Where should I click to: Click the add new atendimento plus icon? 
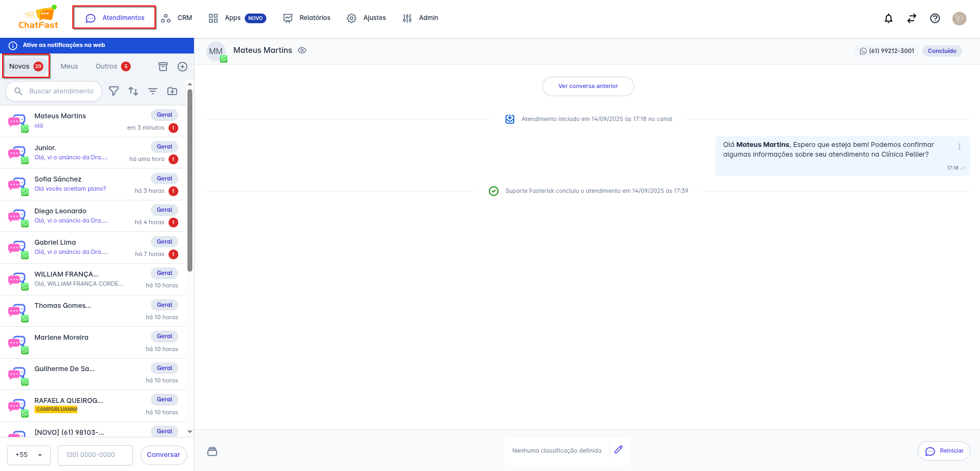(183, 66)
